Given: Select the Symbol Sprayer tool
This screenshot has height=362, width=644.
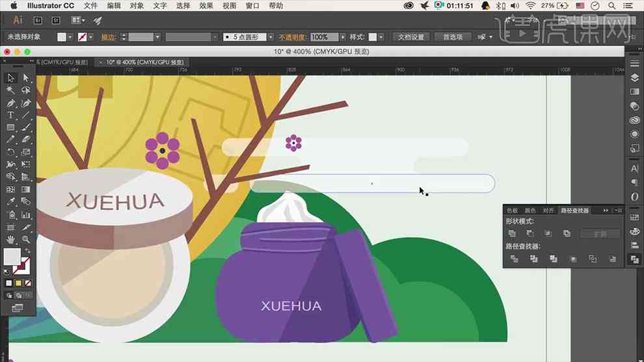Looking at the screenshot, I should pyautogui.click(x=10, y=214).
